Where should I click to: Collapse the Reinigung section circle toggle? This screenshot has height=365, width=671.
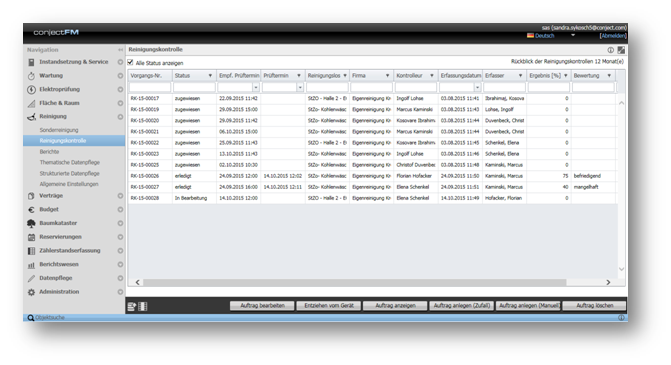[120, 117]
